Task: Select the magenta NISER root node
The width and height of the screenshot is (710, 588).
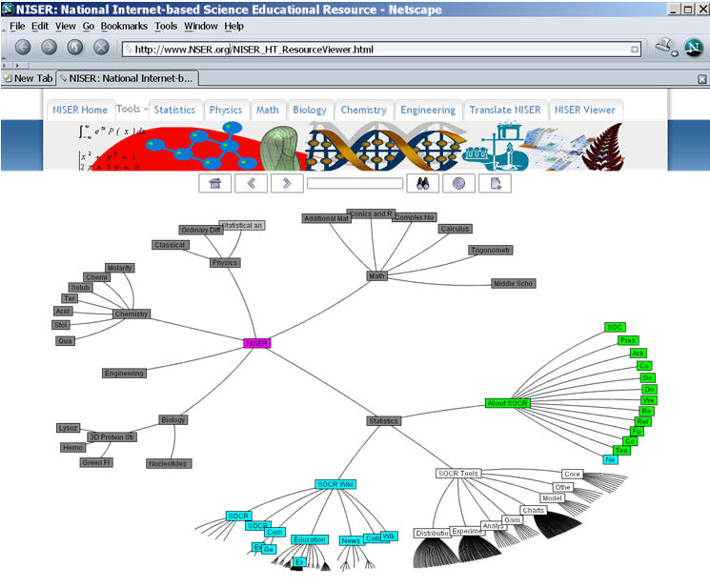Action: tap(256, 343)
